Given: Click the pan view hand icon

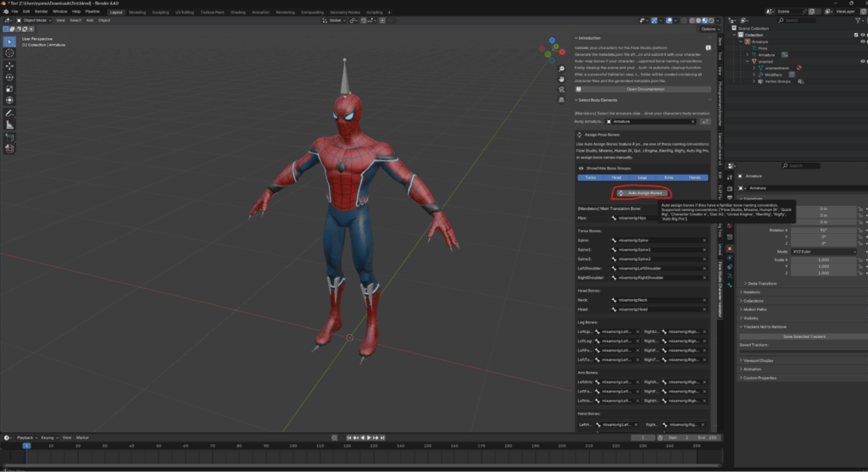Looking at the screenshot, I should 561,80.
